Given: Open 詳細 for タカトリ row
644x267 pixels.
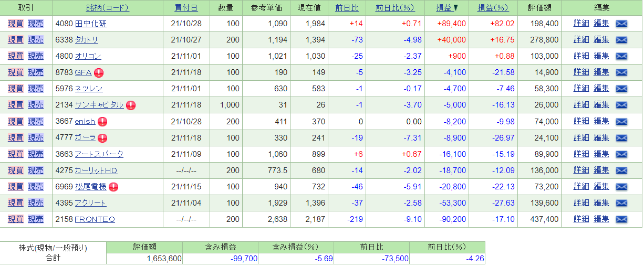Looking at the screenshot, I should tap(581, 40).
